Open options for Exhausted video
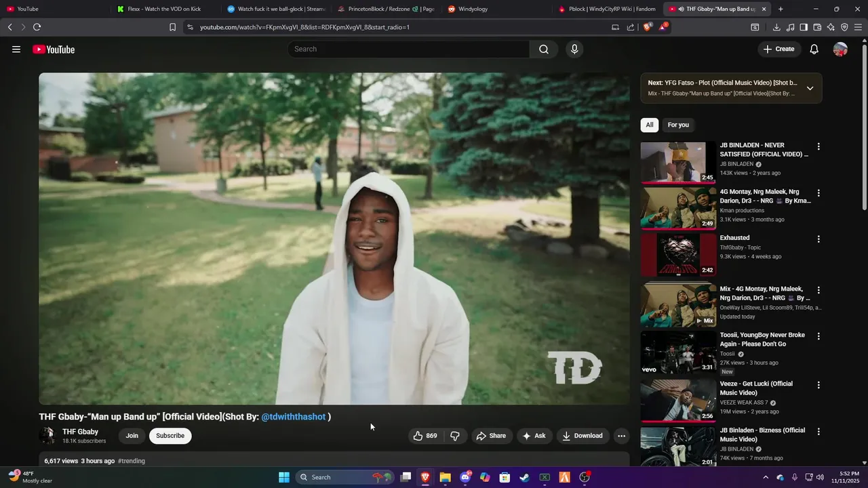868x488 pixels. 818,239
